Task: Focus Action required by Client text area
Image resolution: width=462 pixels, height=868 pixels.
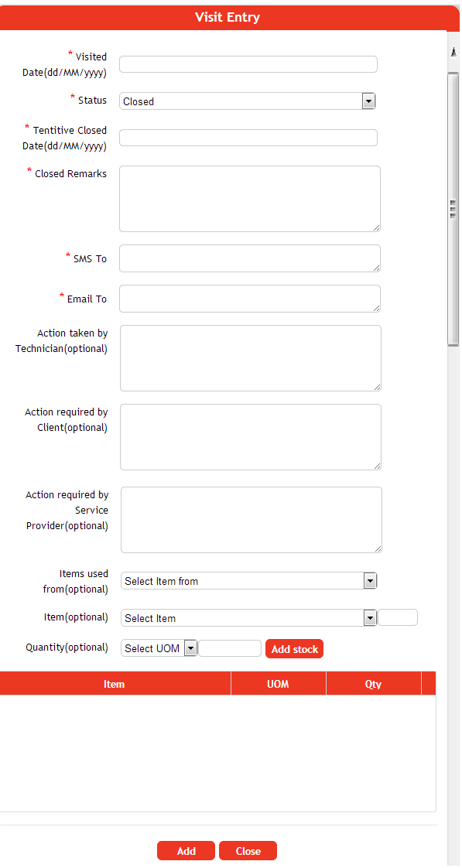Action: tap(251, 437)
